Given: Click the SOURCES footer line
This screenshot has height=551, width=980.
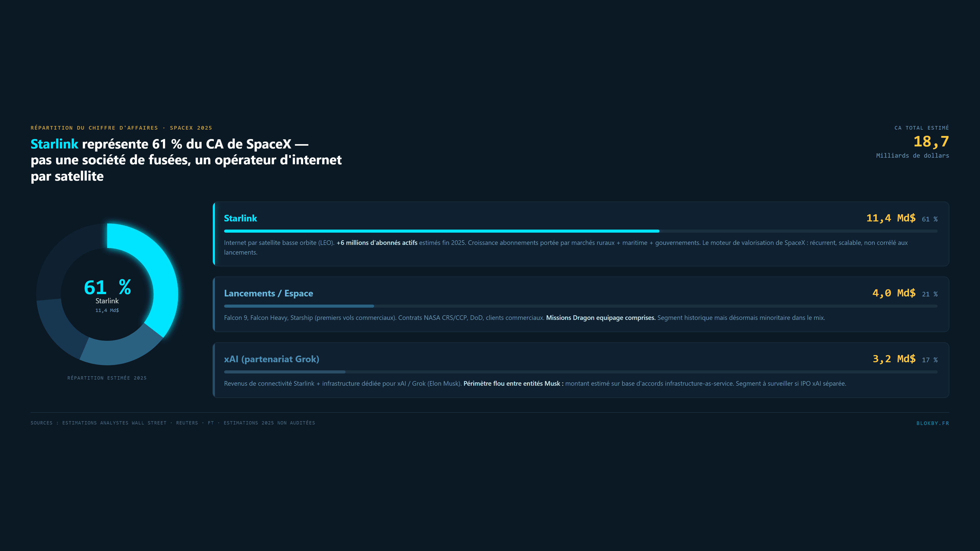Looking at the screenshot, I should tap(173, 423).
